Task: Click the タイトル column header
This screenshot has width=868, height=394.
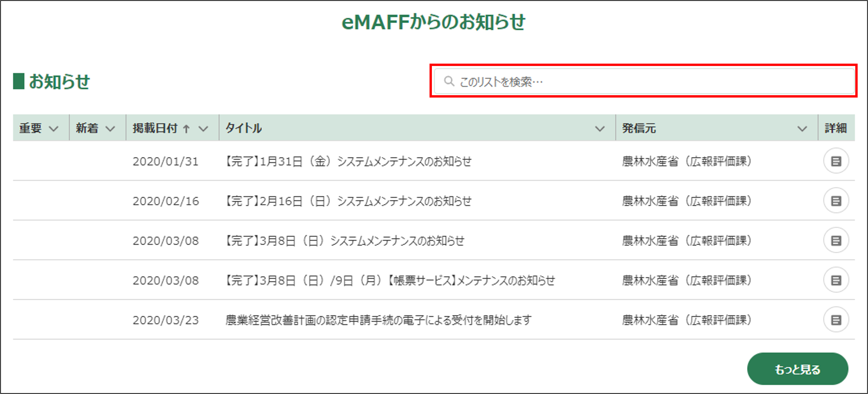Action: (243, 128)
